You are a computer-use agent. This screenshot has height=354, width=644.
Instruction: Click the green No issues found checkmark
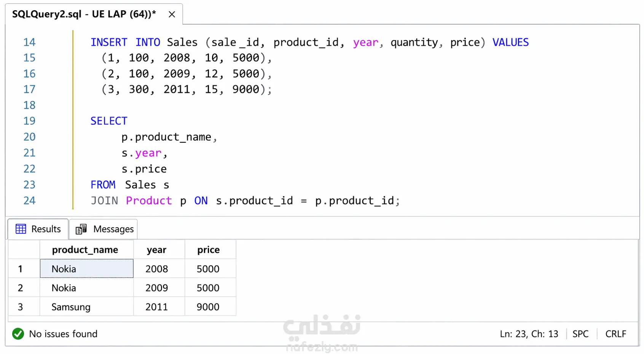pos(18,334)
